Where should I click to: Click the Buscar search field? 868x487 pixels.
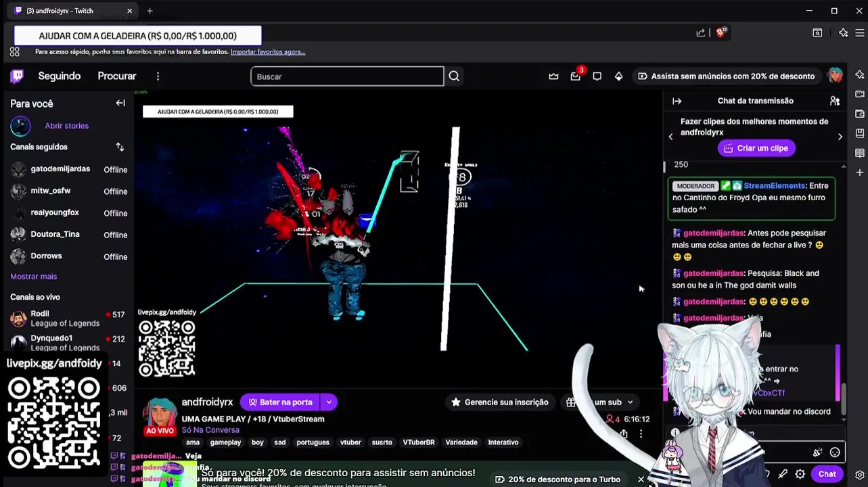[x=347, y=76]
